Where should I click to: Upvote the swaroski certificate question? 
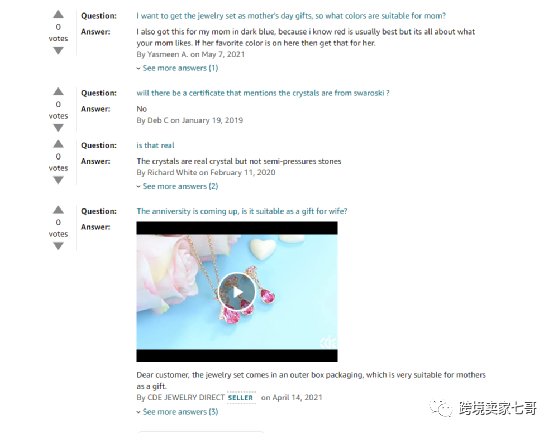tap(58, 91)
